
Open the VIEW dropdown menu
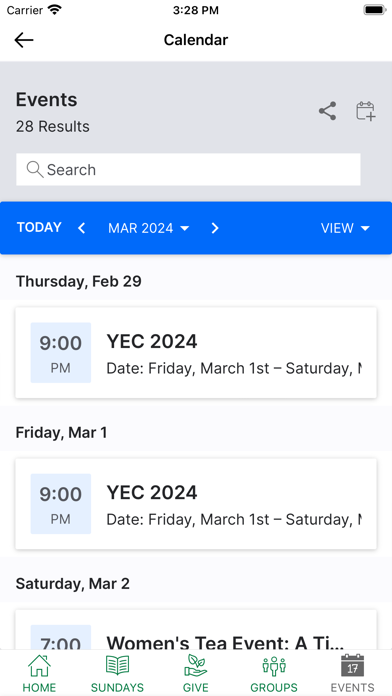[345, 228]
